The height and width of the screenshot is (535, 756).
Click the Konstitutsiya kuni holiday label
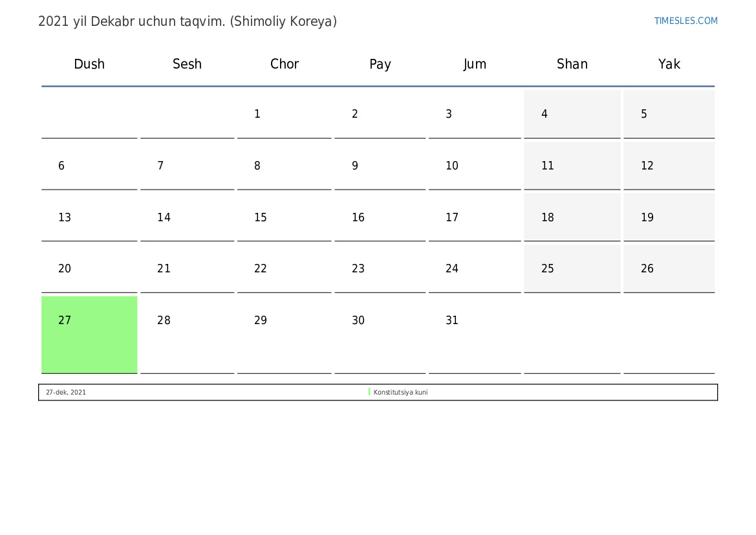[401, 392]
